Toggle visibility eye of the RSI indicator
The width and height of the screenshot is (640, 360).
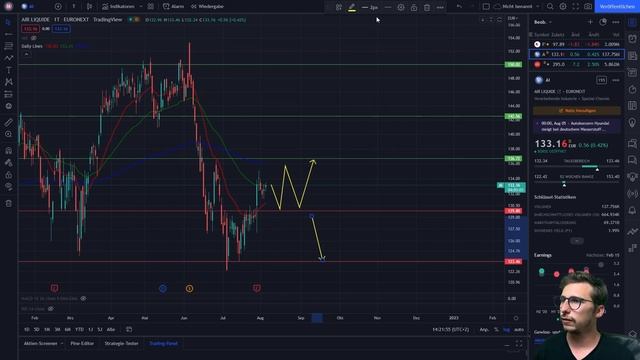(x=51, y=309)
